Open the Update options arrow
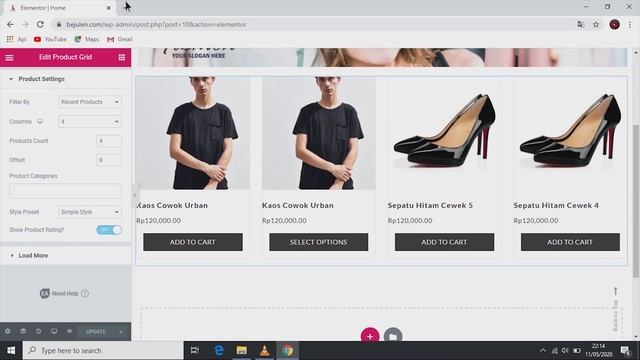Viewport: 640px width, 360px height. [x=121, y=331]
